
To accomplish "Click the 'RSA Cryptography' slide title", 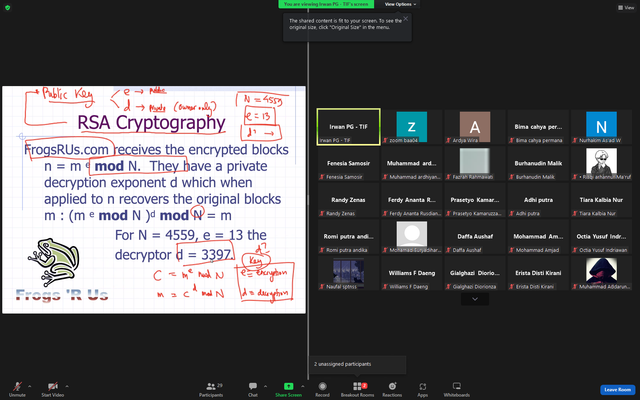I will point(151,123).
